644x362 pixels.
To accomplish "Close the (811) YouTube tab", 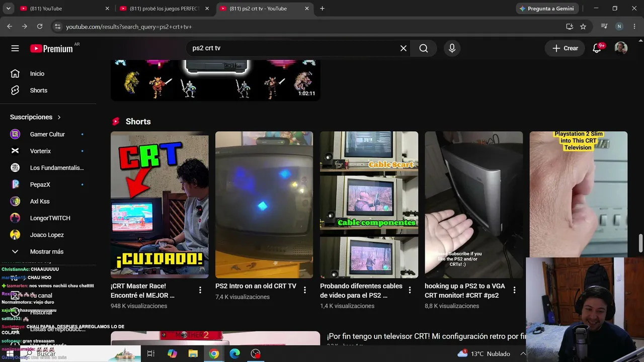I will [x=107, y=9].
